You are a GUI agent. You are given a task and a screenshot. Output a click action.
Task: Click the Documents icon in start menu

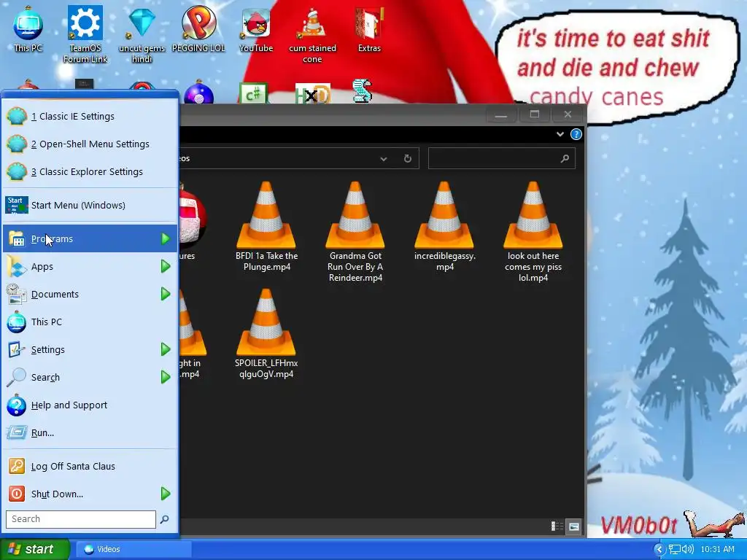pyautogui.click(x=16, y=294)
